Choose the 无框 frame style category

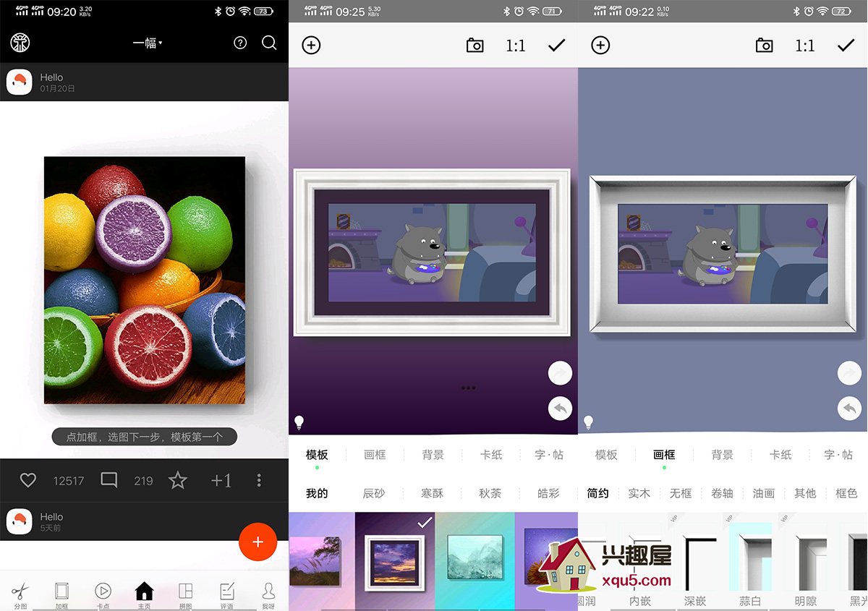681,493
